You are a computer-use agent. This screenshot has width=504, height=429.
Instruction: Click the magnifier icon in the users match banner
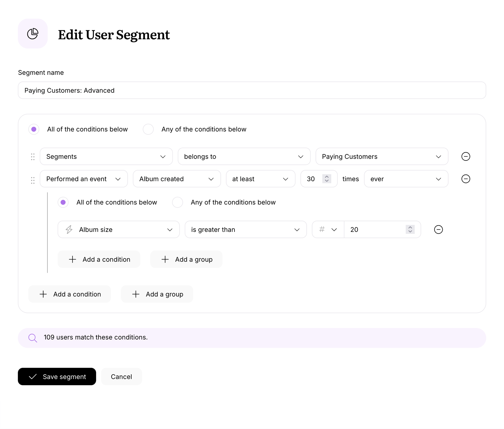pos(32,337)
